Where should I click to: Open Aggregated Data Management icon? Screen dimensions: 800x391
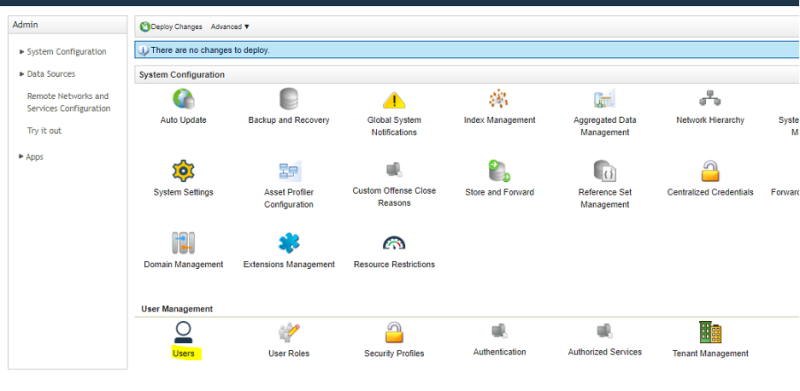pos(605,99)
